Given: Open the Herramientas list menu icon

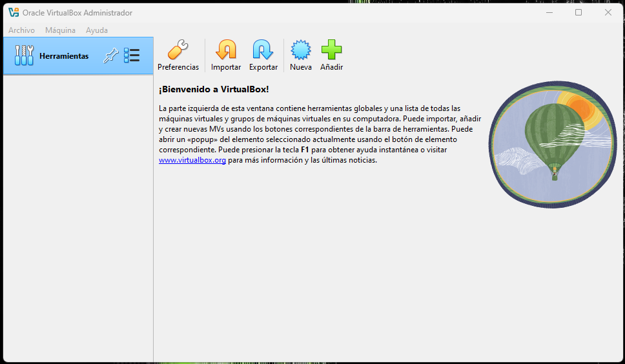Looking at the screenshot, I should [x=132, y=56].
